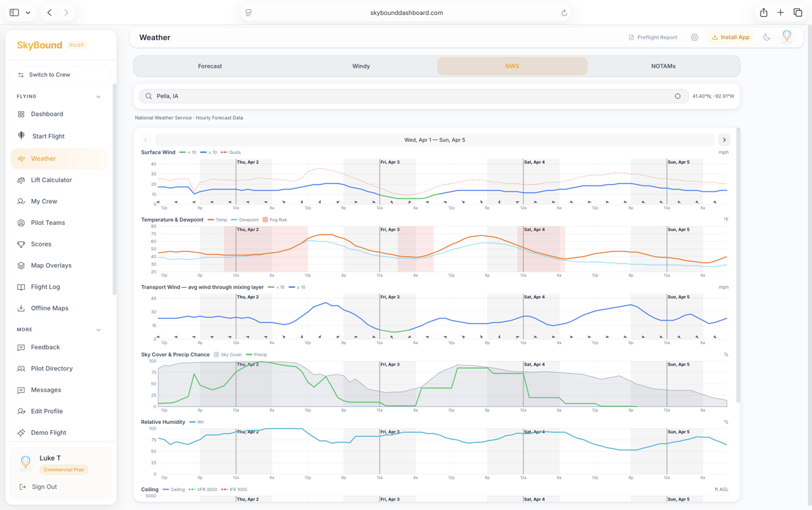The width and height of the screenshot is (812, 510).
Task: Toggle dark mode moon icon
Action: coord(767,38)
